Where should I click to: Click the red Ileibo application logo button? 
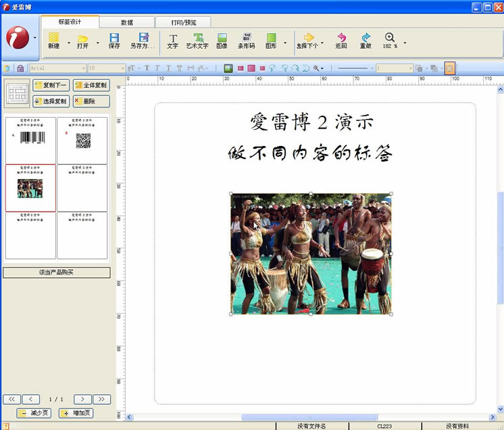click(x=18, y=38)
